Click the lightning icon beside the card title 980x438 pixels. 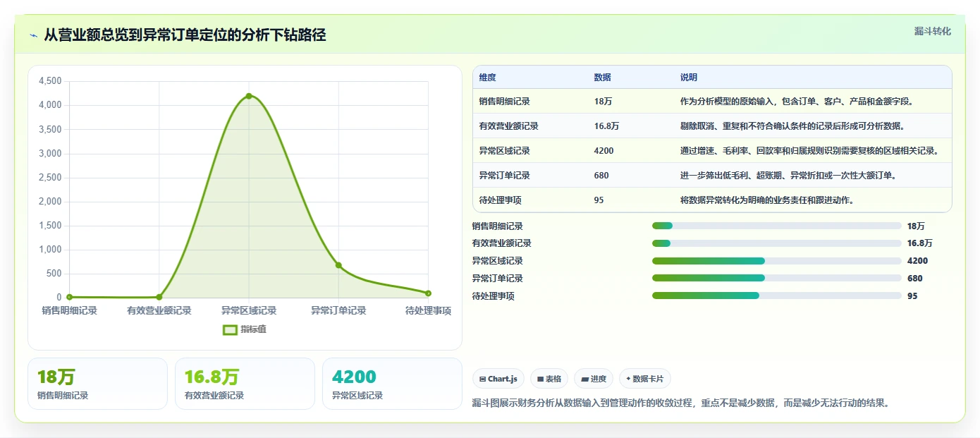click(x=34, y=35)
